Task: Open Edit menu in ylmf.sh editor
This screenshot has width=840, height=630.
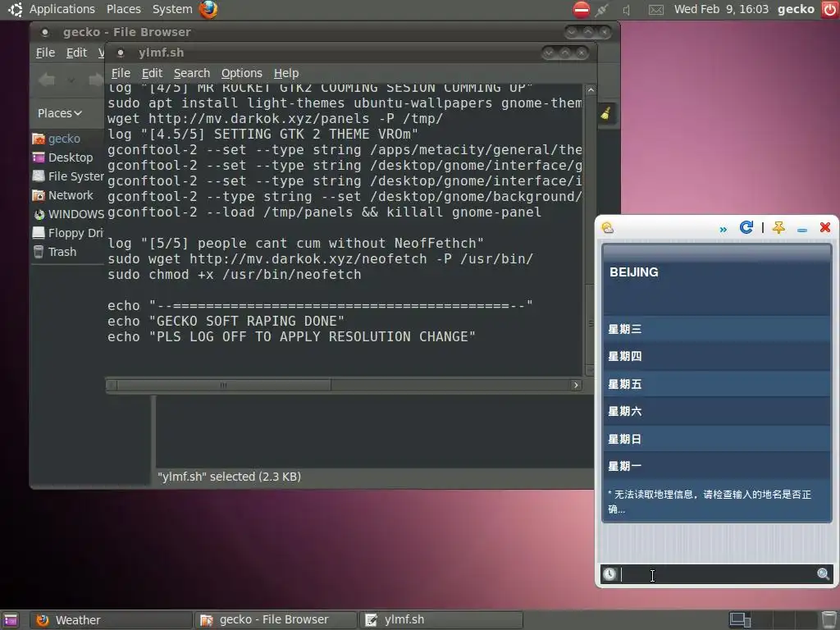Action: (152, 73)
